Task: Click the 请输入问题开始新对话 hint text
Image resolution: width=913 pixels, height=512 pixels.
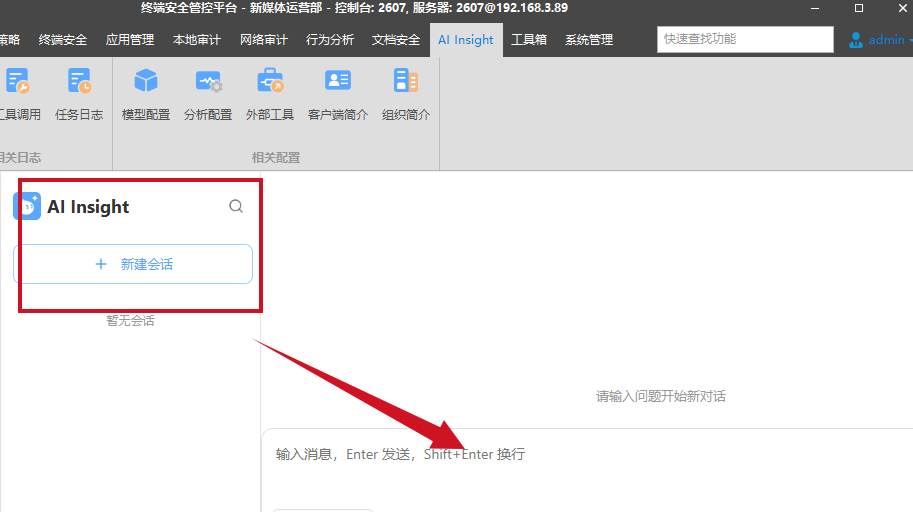Action: click(x=661, y=397)
